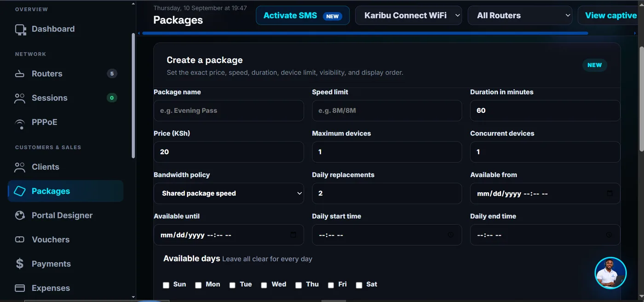Screen dimensions: 644x302
Task: Tick the Tue checkbox
Action: pyautogui.click(x=232, y=285)
